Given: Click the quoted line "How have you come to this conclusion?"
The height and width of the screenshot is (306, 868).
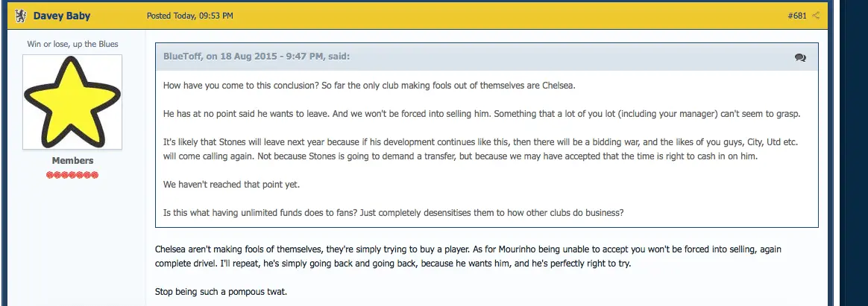Looking at the screenshot, I should click(369, 86).
